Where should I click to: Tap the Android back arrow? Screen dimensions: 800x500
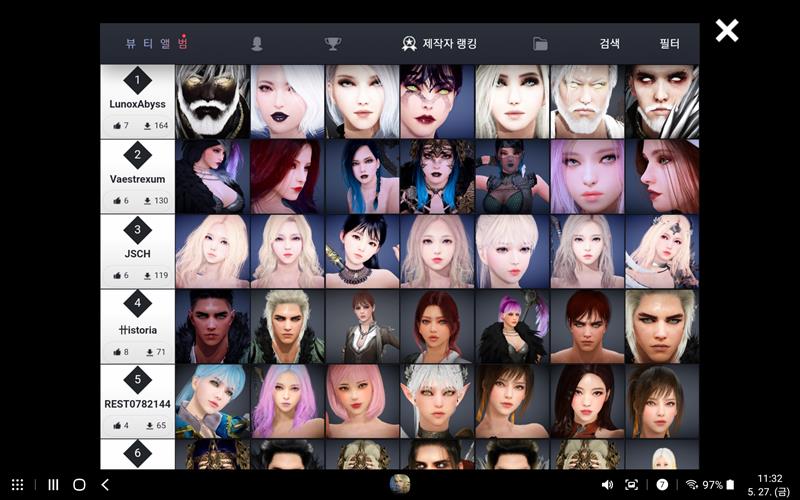pos(105,485)
